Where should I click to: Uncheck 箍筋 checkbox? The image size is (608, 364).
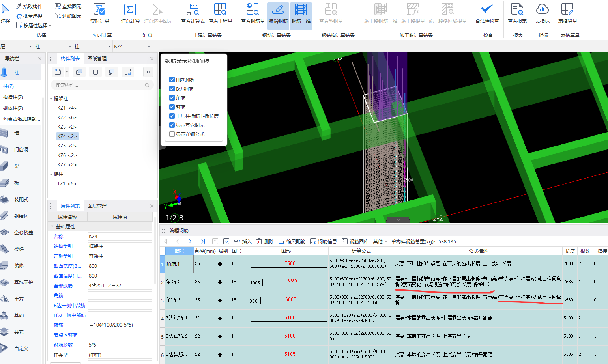coord(172,107)
